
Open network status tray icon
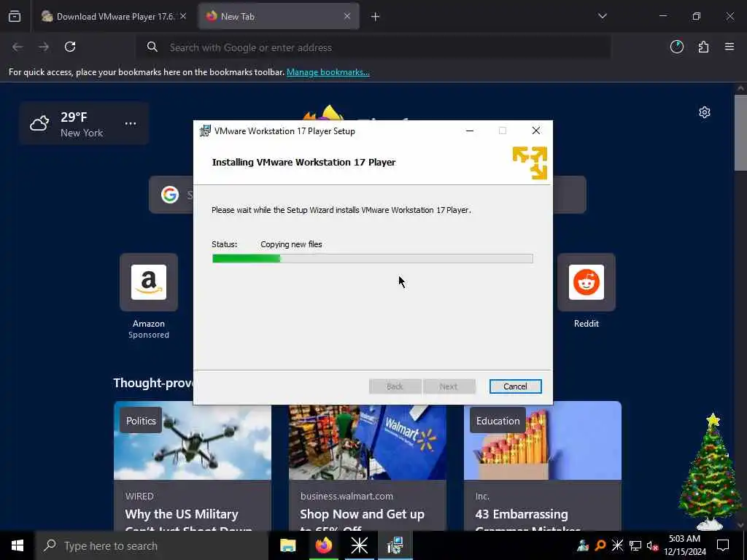point(635,545)
